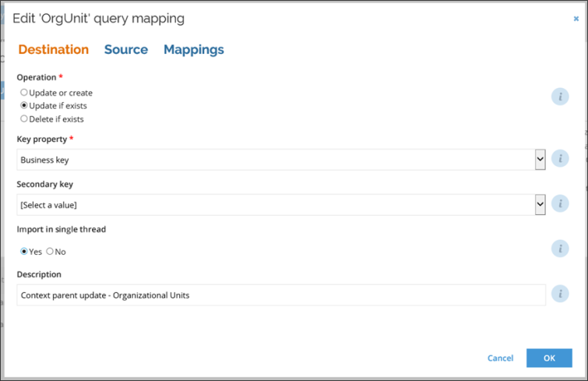
Task: View info icon for Import in single thread
Action: [x=560, y=249]
